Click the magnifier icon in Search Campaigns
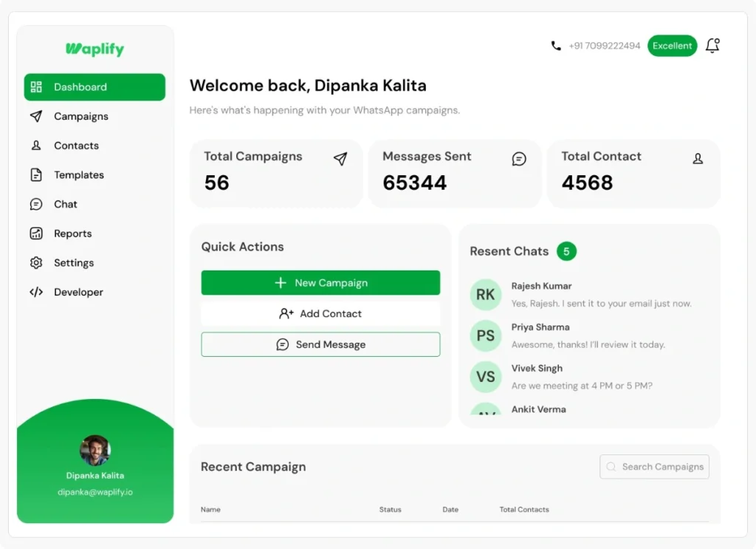The width and height of the screenshot is (756, 549). 611,466
